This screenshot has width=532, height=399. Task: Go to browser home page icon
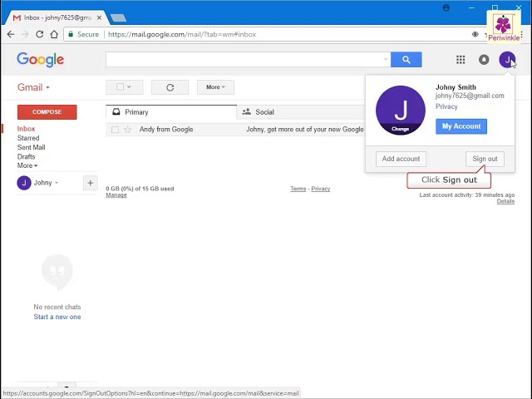pyautogui.click(x=54, y=34)
